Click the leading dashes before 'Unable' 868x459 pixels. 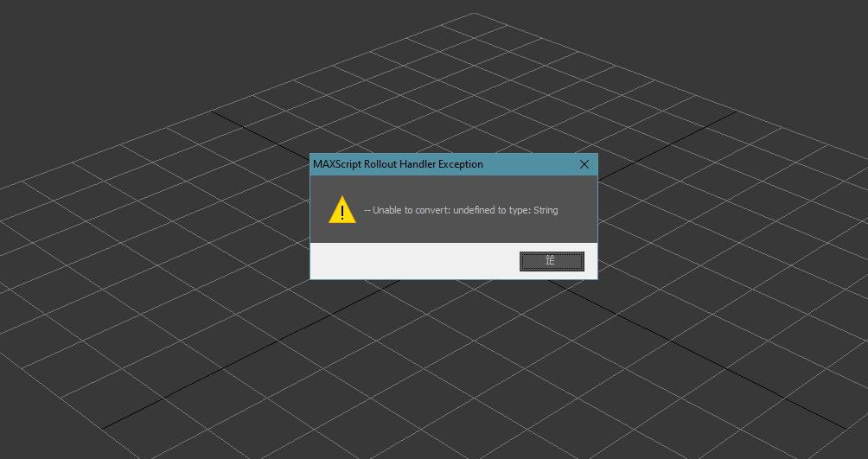pyautogui.click(x=367, y=210)
